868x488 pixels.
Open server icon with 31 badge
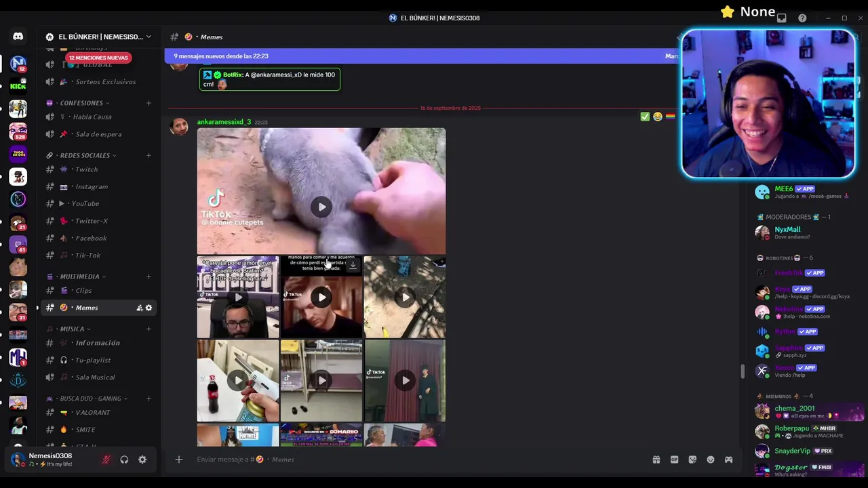tap(18, 312)
